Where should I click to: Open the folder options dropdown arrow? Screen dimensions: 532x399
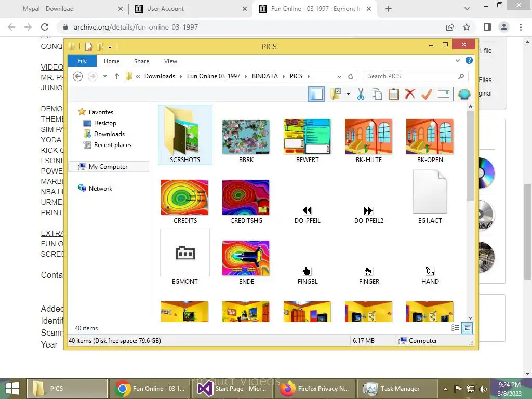(x=348, y=94)
